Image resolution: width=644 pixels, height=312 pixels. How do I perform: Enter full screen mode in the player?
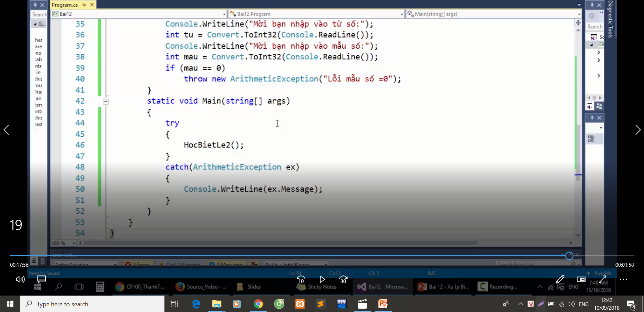(x=602, y=279)
